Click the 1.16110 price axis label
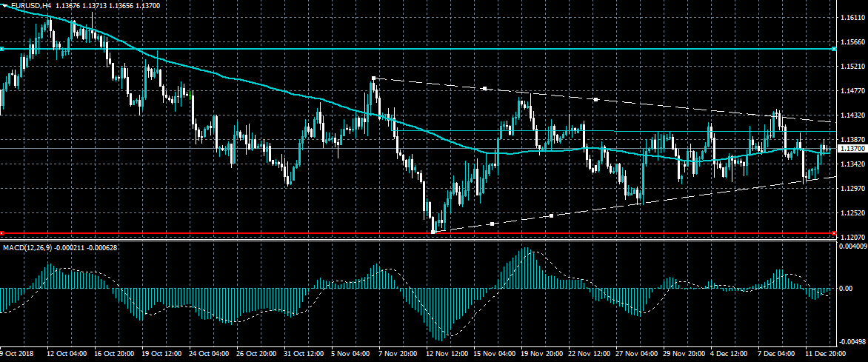The height and width of the screenshot is (362, 868). coord(852,18)
